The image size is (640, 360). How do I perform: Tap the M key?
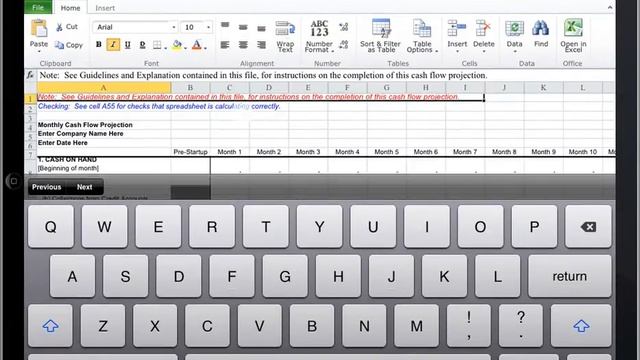(416, 326)
